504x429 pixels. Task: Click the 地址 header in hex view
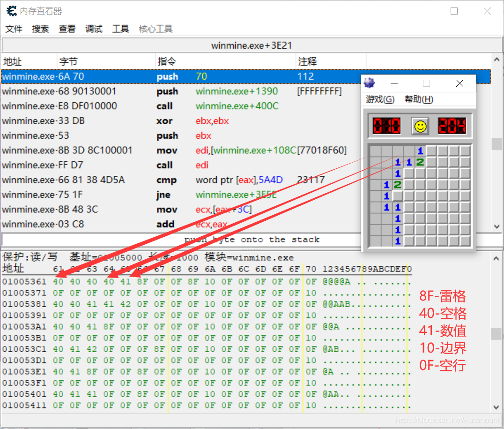tap(13, 268)
